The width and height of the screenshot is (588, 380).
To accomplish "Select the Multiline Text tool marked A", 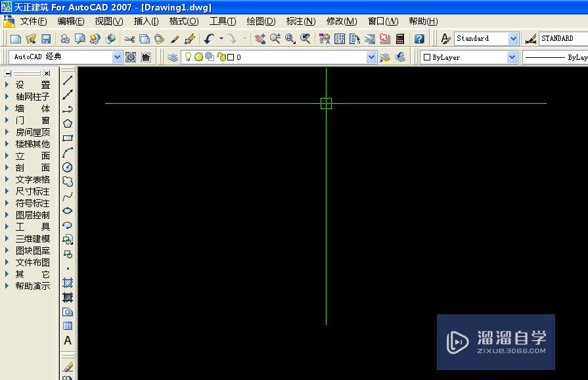I will point(68,341).
